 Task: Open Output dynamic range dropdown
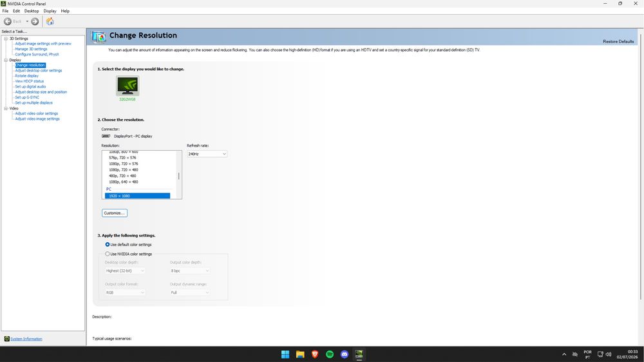190,292
